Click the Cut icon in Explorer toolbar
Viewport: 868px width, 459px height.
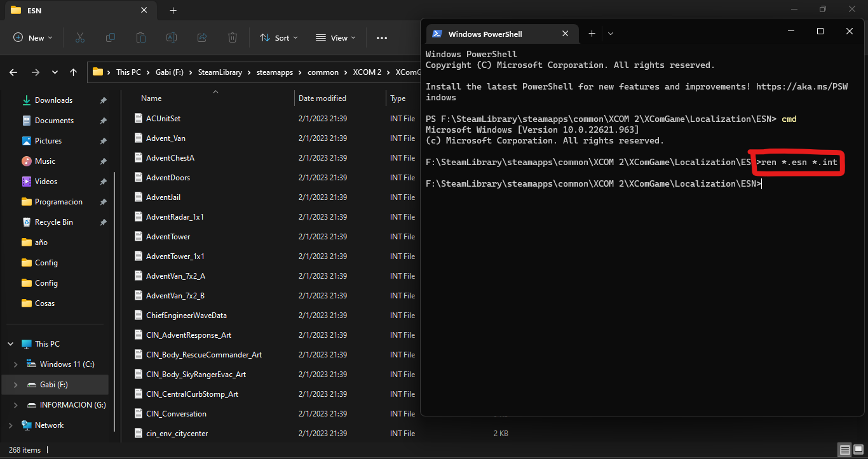pos(79,37)
